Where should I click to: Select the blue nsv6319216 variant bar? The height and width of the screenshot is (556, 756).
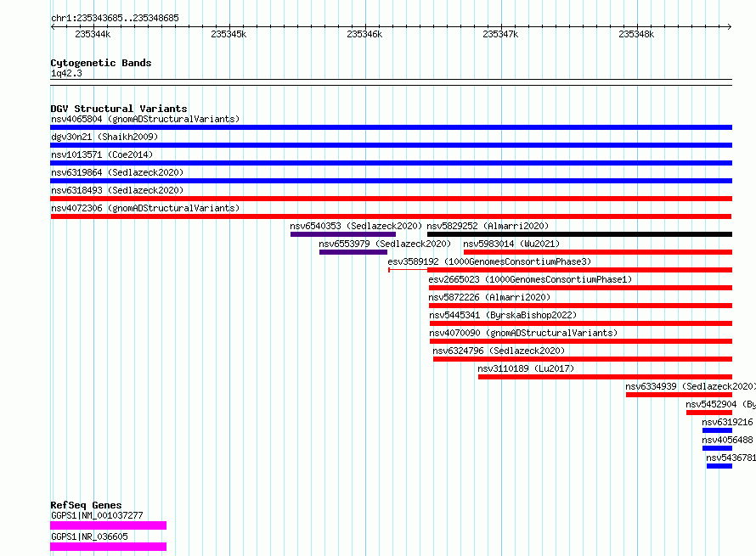click(718, 430)
